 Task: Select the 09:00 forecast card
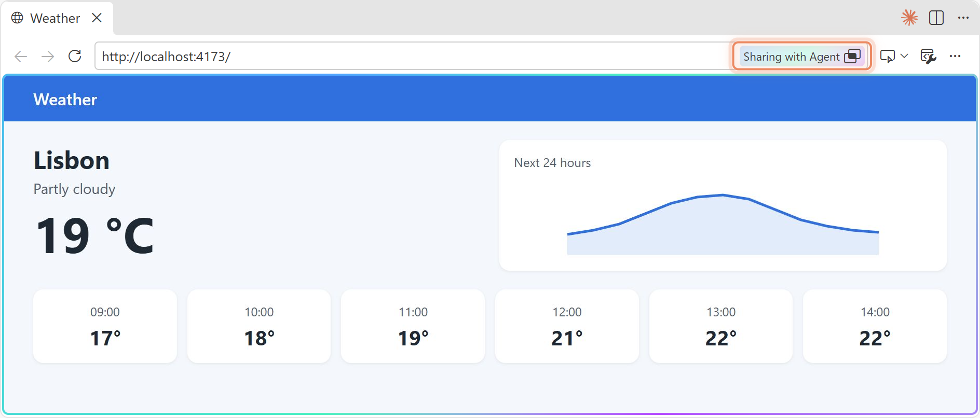click(105, 326)
